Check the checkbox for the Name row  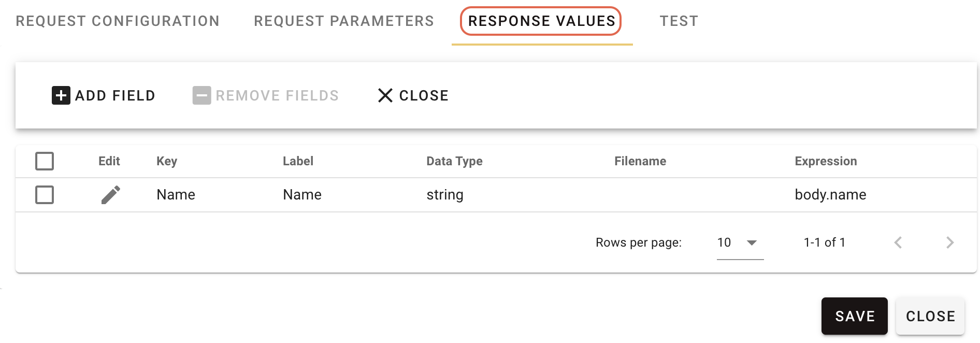(45, 194)
